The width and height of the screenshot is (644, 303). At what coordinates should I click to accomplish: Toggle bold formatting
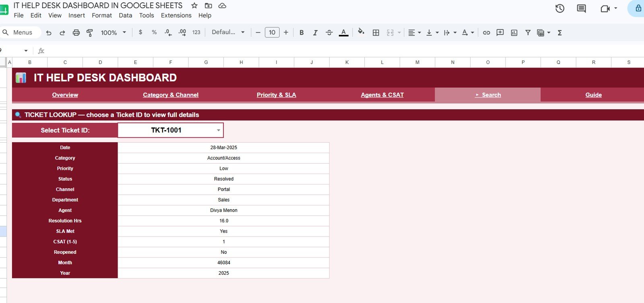click(x=301, y=33)
